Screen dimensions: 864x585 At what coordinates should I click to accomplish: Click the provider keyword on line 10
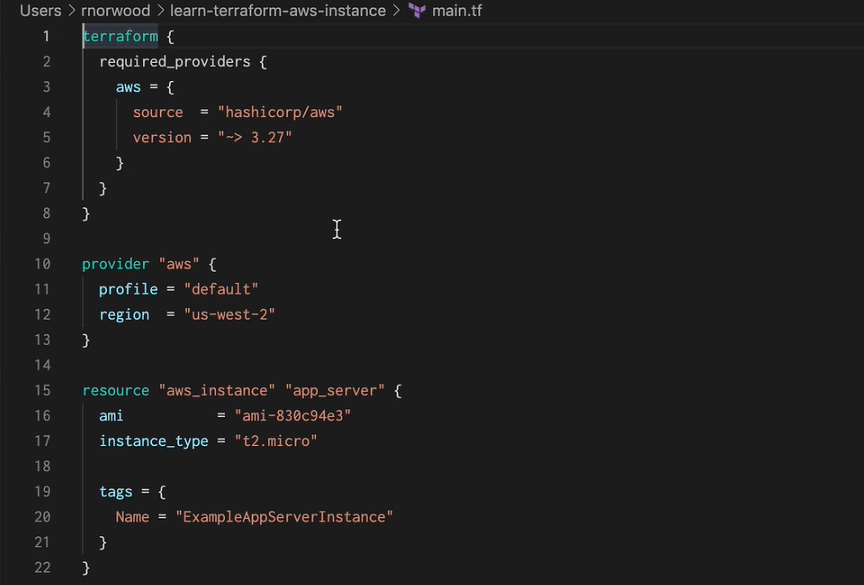tap(115, 263)
